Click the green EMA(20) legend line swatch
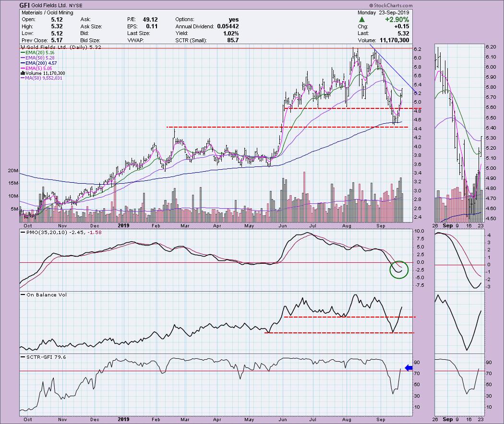The image size is (504, 424). click(x=23, y=53)
